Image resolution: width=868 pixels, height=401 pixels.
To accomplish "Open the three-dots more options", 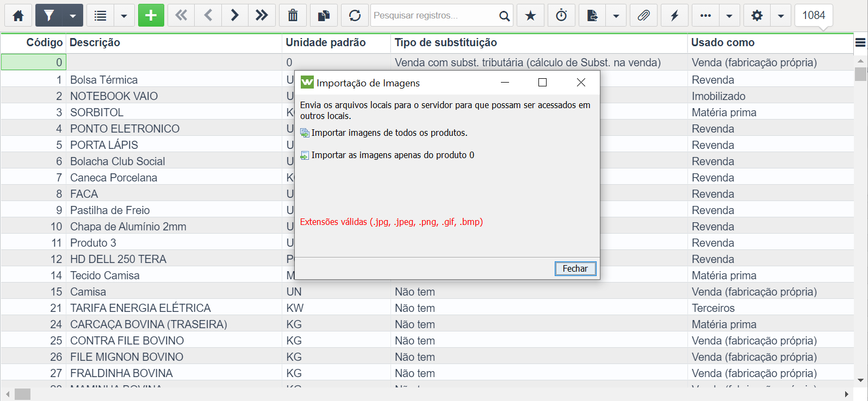I will point(705,15).
